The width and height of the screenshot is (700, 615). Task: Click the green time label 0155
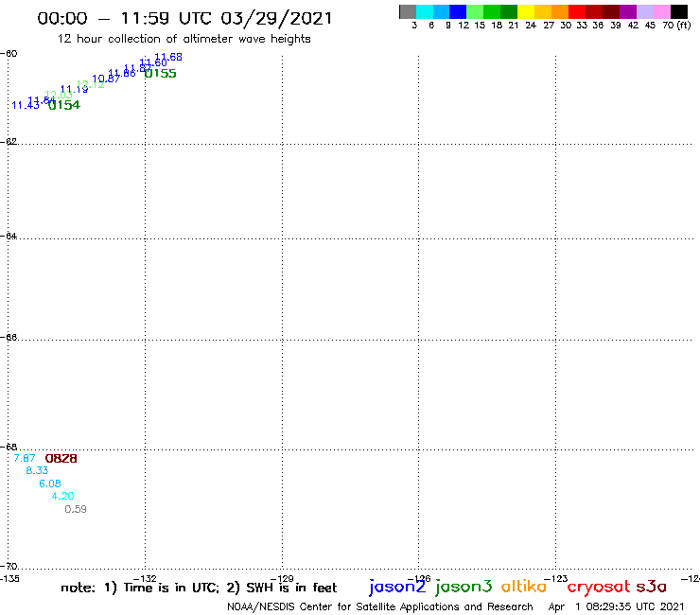[160, 73]
